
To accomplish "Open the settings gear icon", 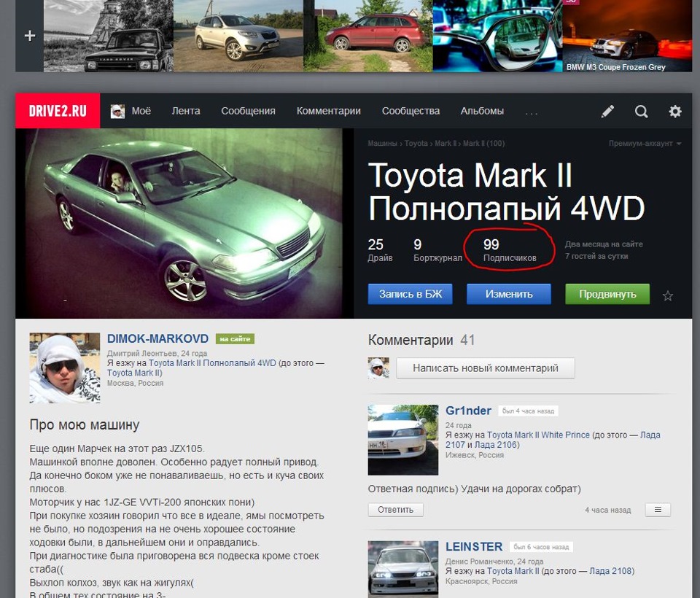I will tap(675, 111).
